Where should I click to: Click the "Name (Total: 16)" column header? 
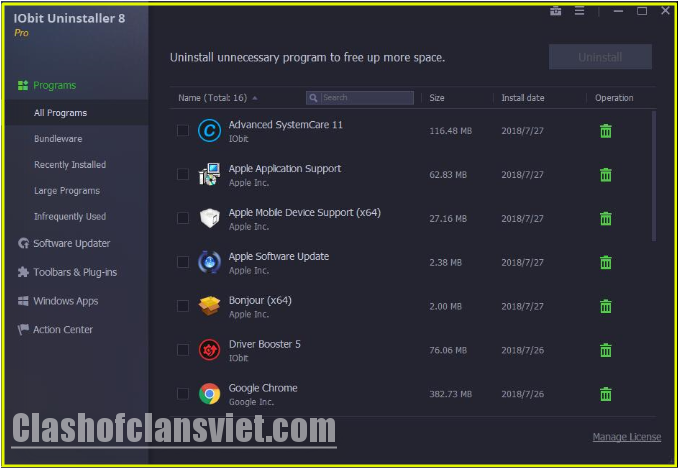tap(212, 98)
